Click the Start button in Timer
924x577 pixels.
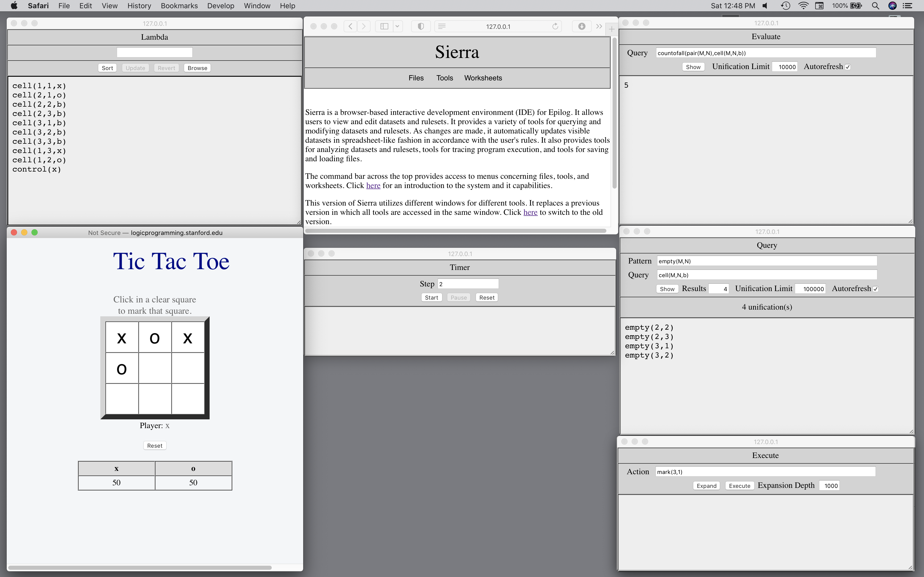pos(432,298)
